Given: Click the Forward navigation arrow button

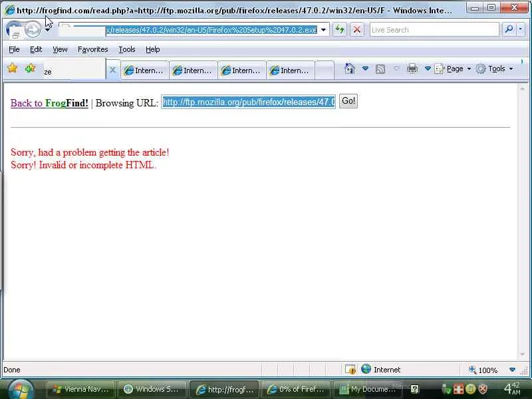Looking at the screenshot, I should (33, 29).
